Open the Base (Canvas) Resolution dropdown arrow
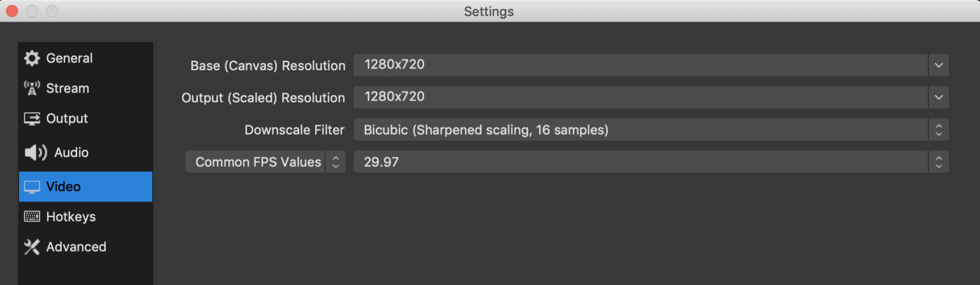This screenshot has width=980, height=285. [x=939, y=65]
